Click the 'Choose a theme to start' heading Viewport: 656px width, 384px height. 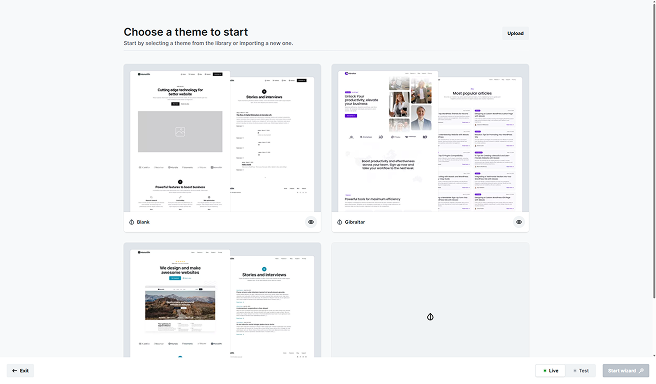(186, 32)
